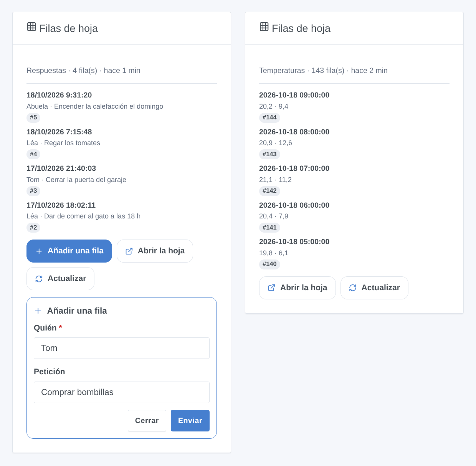Screen dimensions: 476x466
Task: Click the plus icon in blue Añadir button
Action: (39, 251)
